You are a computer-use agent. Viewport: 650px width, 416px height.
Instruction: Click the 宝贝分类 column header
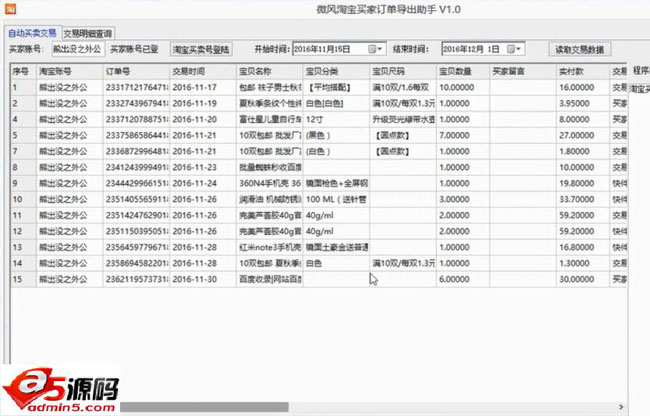(x=337, y=71)
